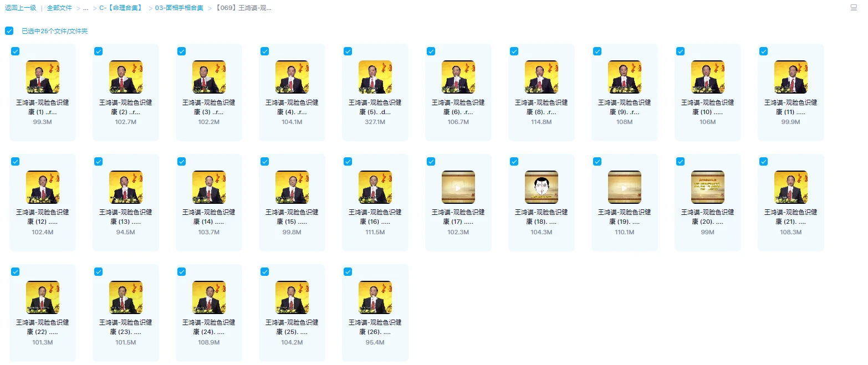Select file name 王鸿谟-观脸色识健康 (1)
The width and height of the screenshot is (868, 365).
43,107
